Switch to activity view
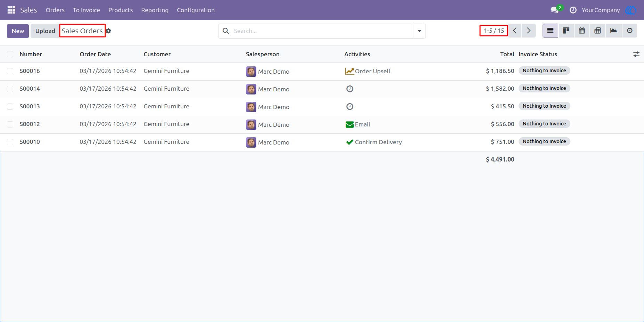644x322 pixels. tap(629, 31)
